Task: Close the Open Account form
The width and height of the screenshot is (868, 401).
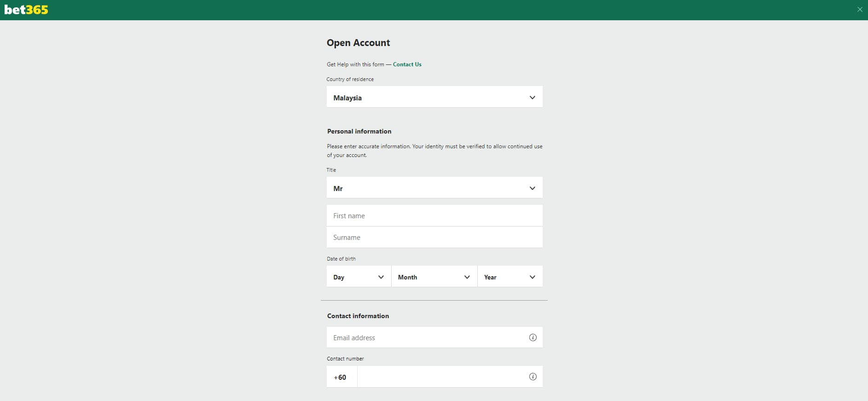Action: [x=860, y=10]
